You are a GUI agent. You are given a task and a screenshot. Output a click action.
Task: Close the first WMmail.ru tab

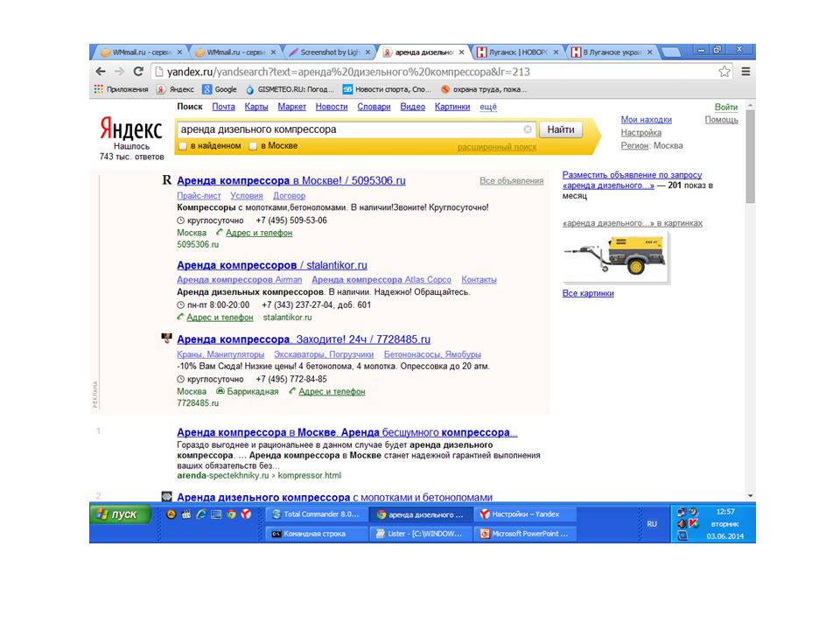[179, 52]
